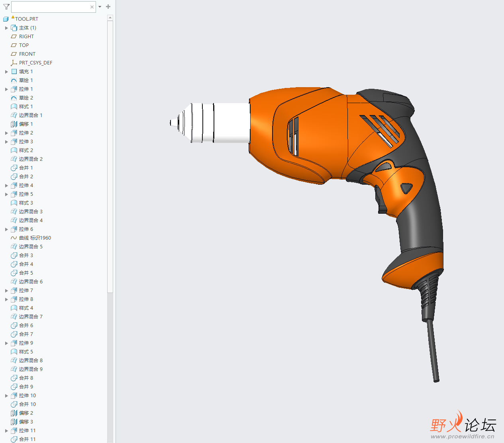Click the 填充 1 fill feature icon
Screen dimensions: 504x443
(x=14, y=72)
